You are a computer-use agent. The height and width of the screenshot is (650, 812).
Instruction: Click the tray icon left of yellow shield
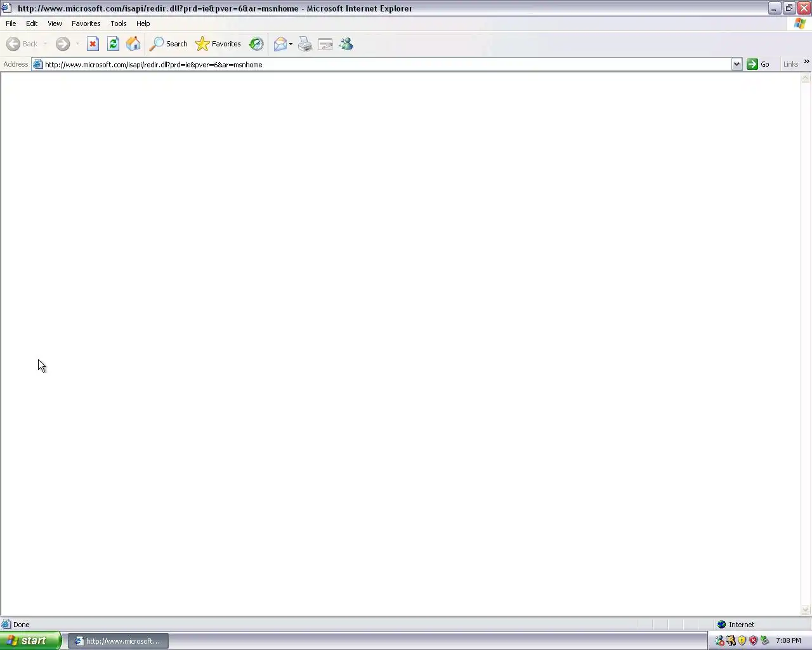click(x=731, y=640)
